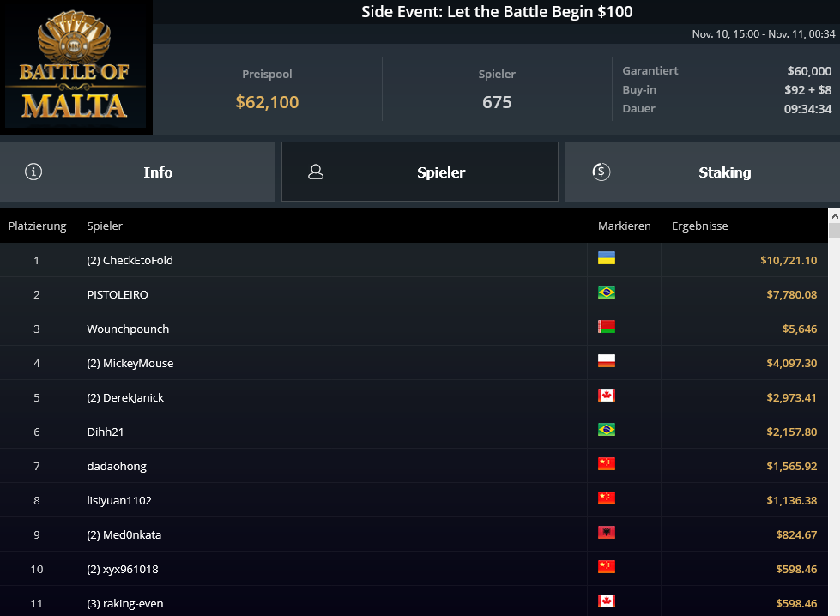Click the $60,000 Garantiert value
Image resolution: width=840 pixels, height=616 pixels.
click(809, 70)
